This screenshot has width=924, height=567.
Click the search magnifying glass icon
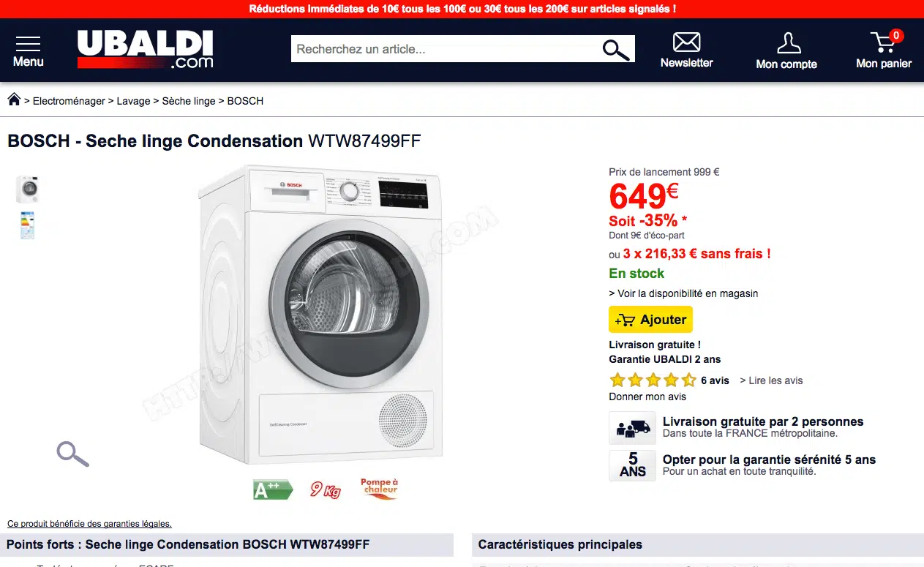tap(615, 50)
